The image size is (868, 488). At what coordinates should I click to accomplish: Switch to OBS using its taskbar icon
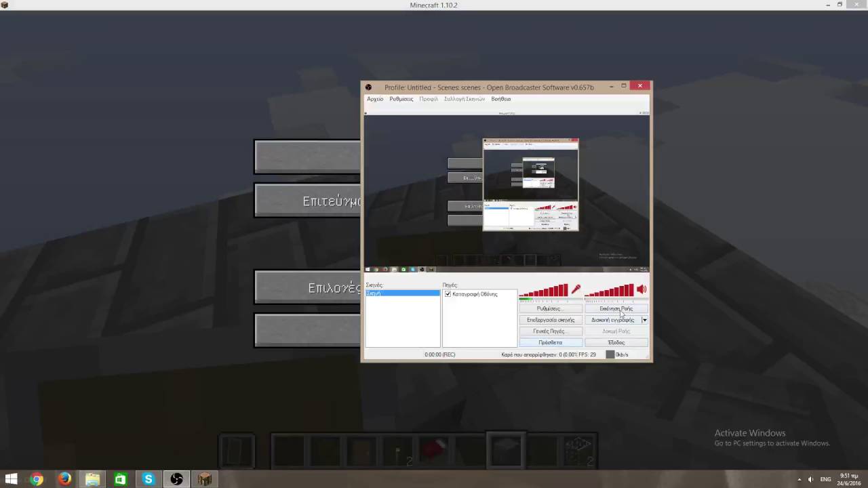[176, 479]
